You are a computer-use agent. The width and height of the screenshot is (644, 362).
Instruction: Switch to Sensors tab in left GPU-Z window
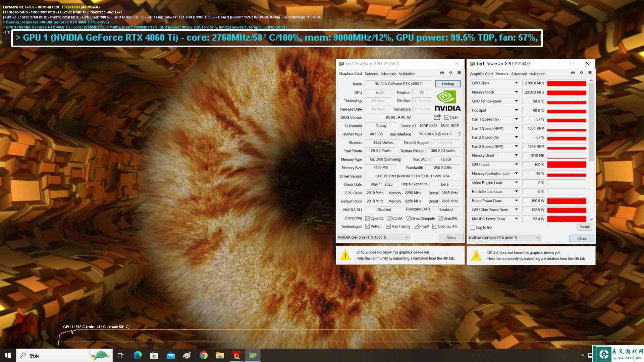pyautogui.click(x=371, y=74)
